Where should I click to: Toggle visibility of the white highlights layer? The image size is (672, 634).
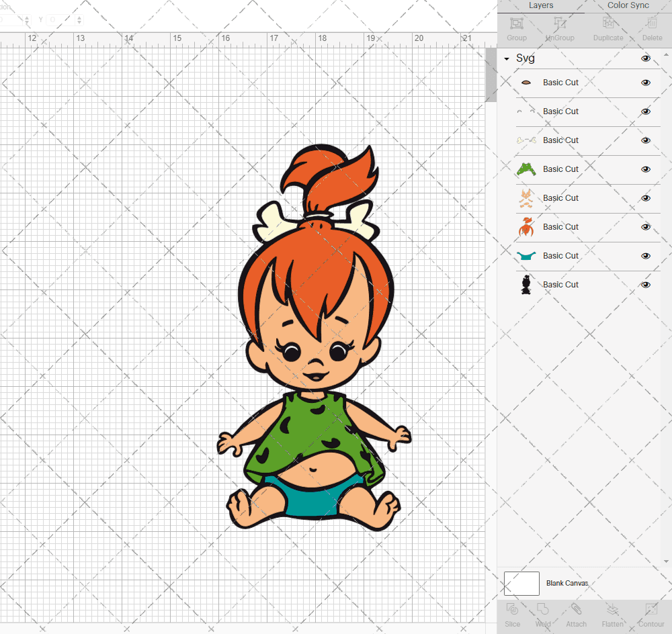tap(645, 111)
